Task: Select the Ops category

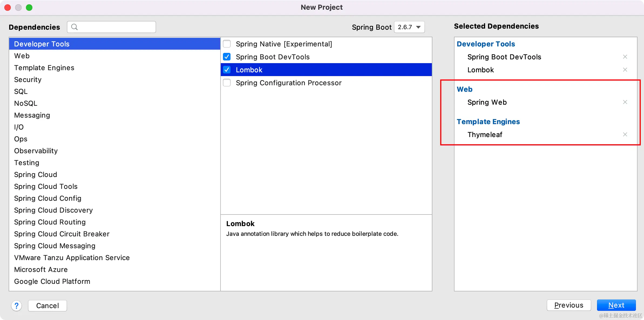Action: pyautogui.click(x=115, y=139)
